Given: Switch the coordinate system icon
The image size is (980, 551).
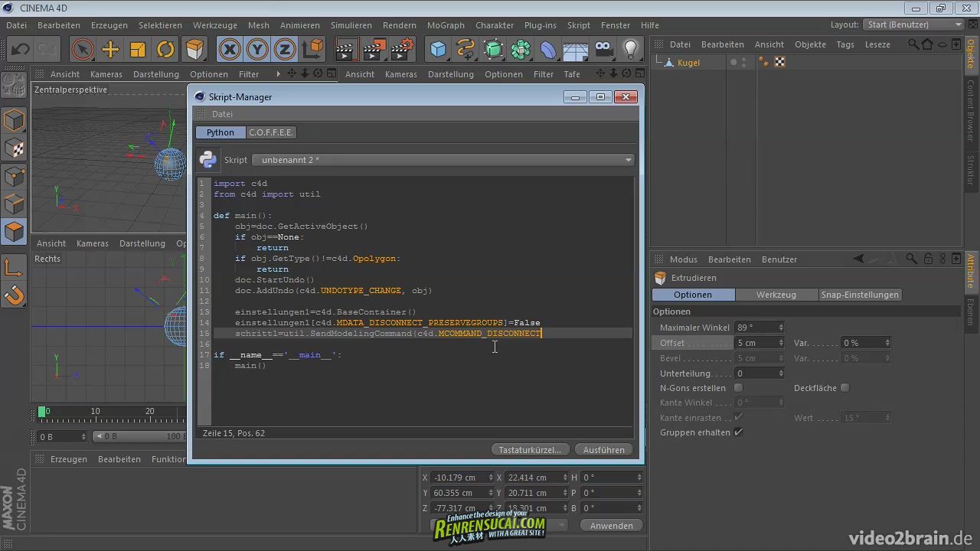Looking at the screenshot, I should point(313,50).
